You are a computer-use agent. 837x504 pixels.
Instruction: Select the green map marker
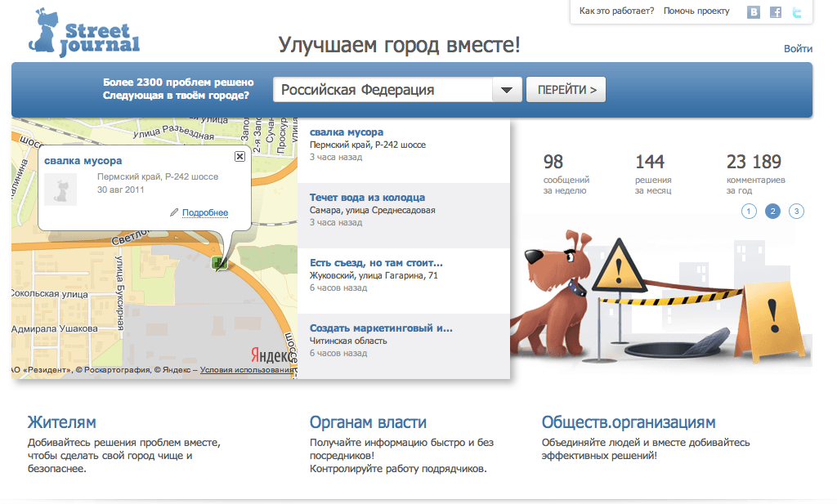coord(219,263)
